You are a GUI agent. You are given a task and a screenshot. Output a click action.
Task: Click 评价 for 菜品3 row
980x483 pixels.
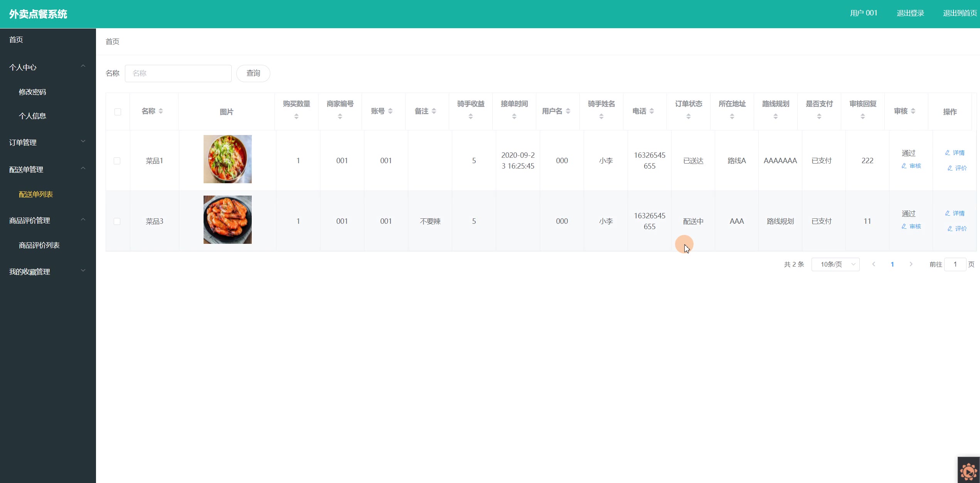pos(957,228)
